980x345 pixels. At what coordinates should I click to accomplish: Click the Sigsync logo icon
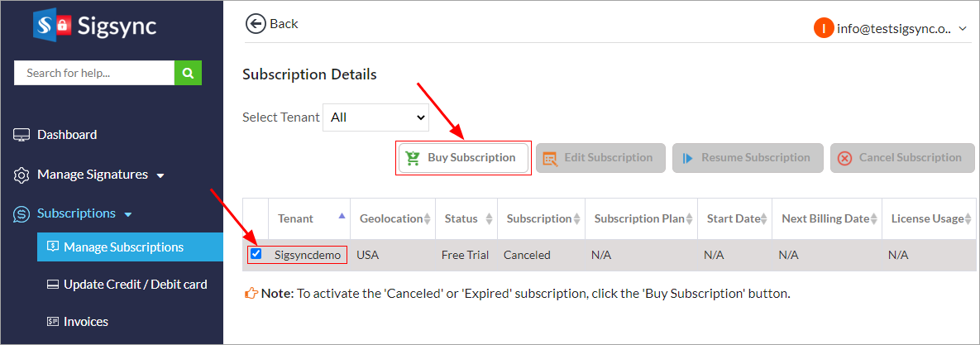(53, 26)
